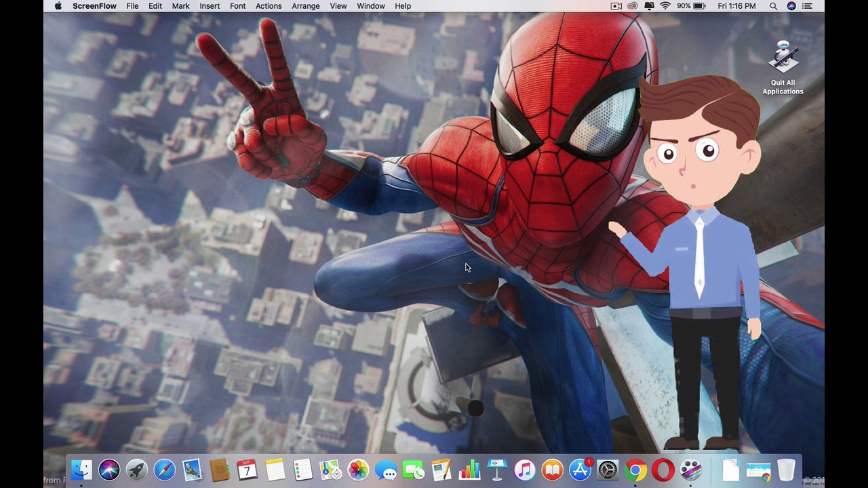Open Photos colorful pinwheel icon
The height and width of the screenshot is (488, 868).
tap(358, 470)
